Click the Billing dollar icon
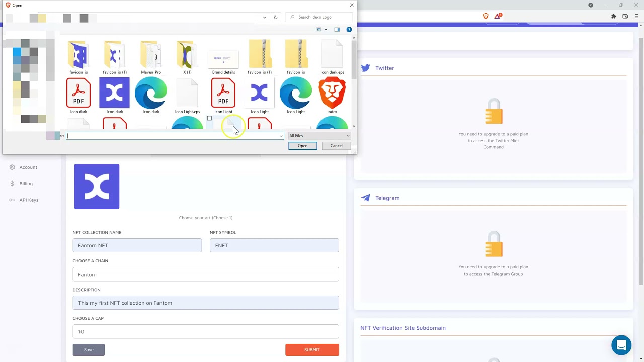This screenshot has height=362, width=644. click(12, 184)
